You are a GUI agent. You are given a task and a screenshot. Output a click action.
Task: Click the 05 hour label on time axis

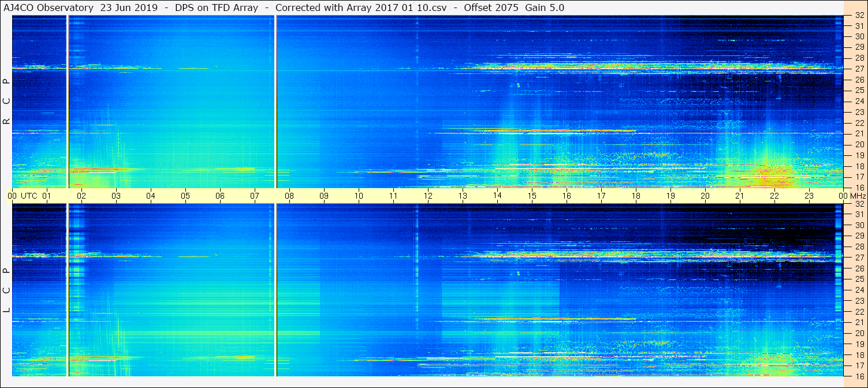pos(185,196)
